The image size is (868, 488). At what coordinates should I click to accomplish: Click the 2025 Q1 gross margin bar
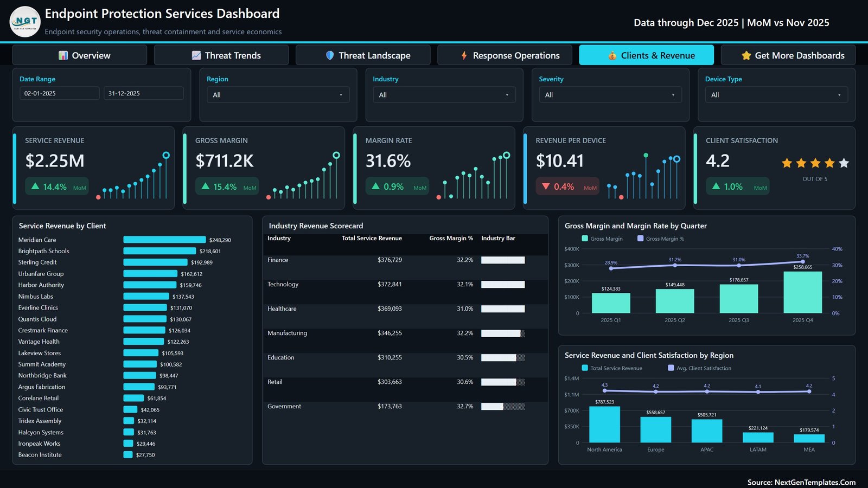(x=611, y=303)
